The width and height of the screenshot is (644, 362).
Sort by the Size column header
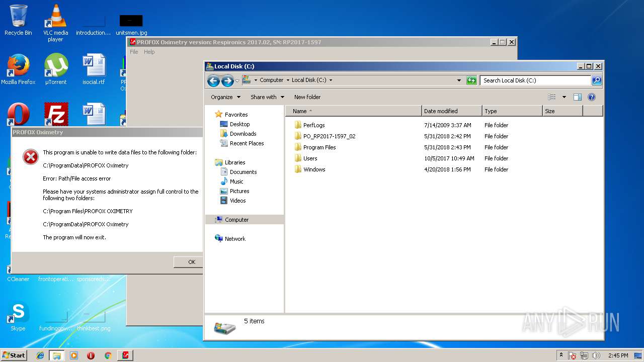[562, 111]
